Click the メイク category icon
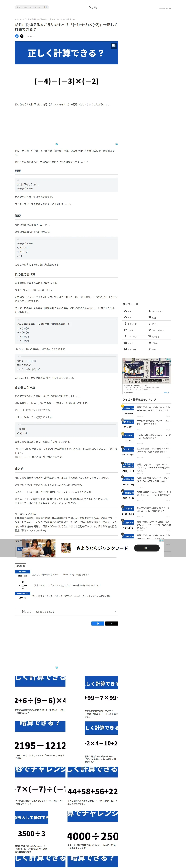 tap(125, 330)
